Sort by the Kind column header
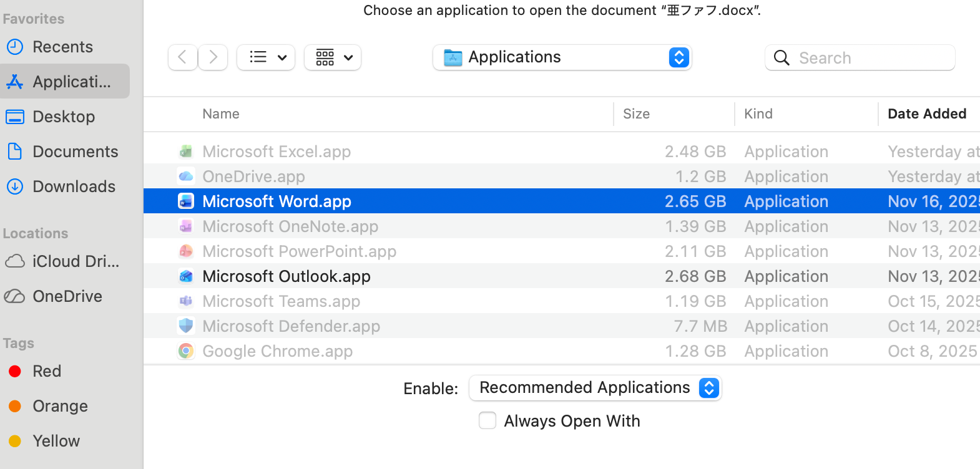The width and height of the screenshot is (980, 469). coord(758,114)
